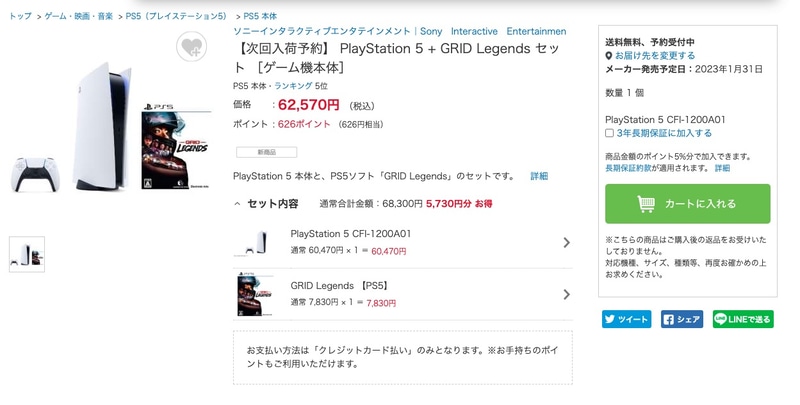Click the 新商品 badge
Image resolution: width=800 pixels, height=405 pixels.
click(x=266, y=152)
